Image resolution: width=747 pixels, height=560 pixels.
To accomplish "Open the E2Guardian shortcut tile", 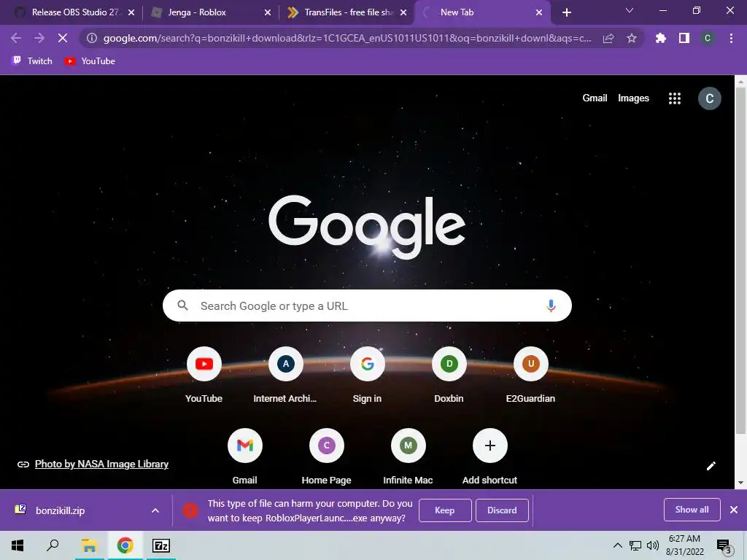I will click(x=531, y=375).
